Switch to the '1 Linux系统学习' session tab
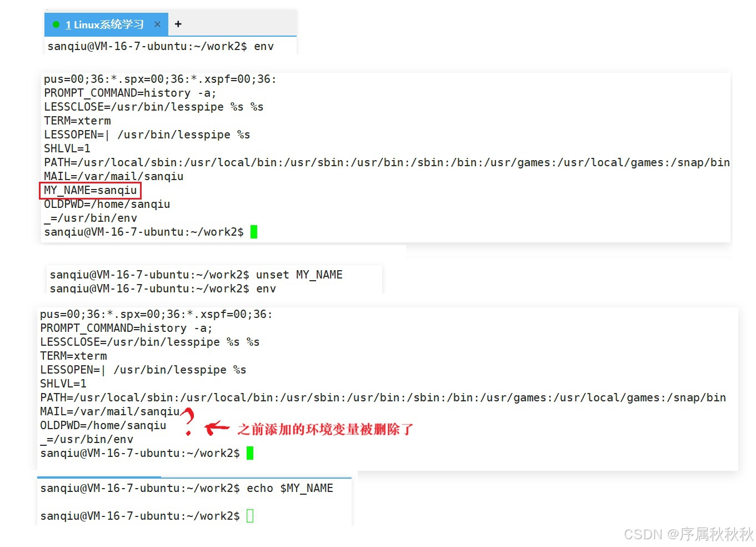This screenshot has height=547, width=756. (106, 24)
